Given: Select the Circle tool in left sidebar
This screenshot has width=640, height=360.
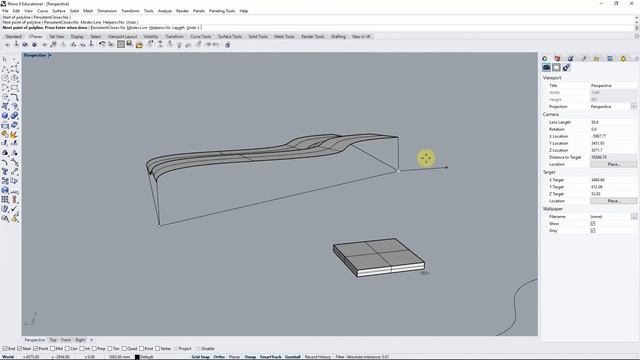Looking at the screenshot, I should coord(5,78).
